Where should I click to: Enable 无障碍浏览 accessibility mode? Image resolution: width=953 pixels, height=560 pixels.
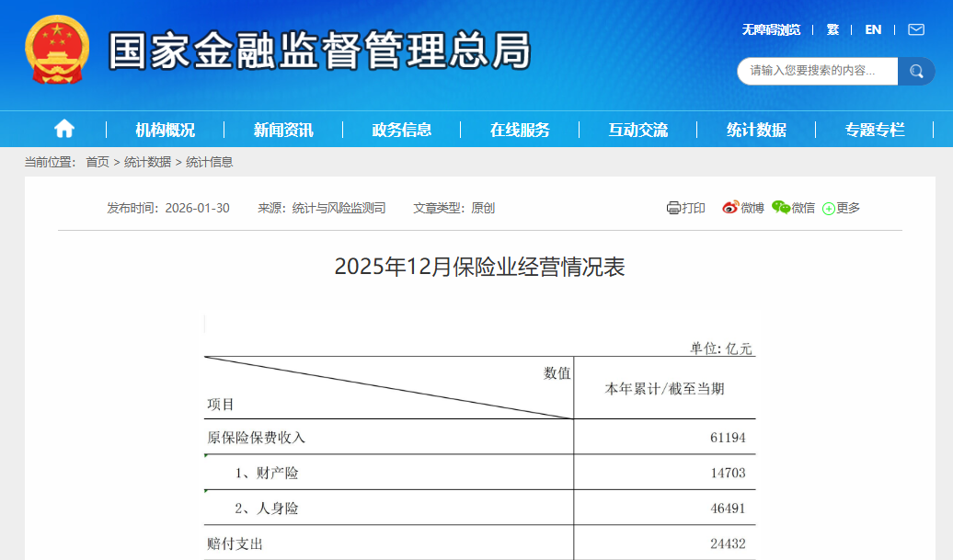(771, 29)
